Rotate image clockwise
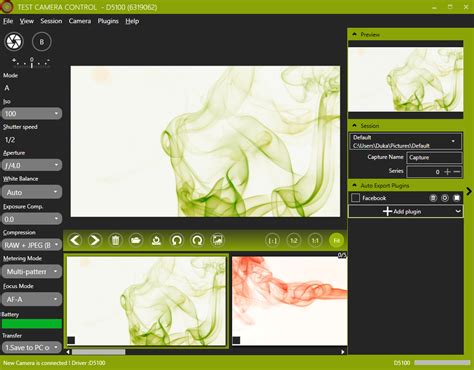This screenshot has width=474, height=370. click(197, 240)
